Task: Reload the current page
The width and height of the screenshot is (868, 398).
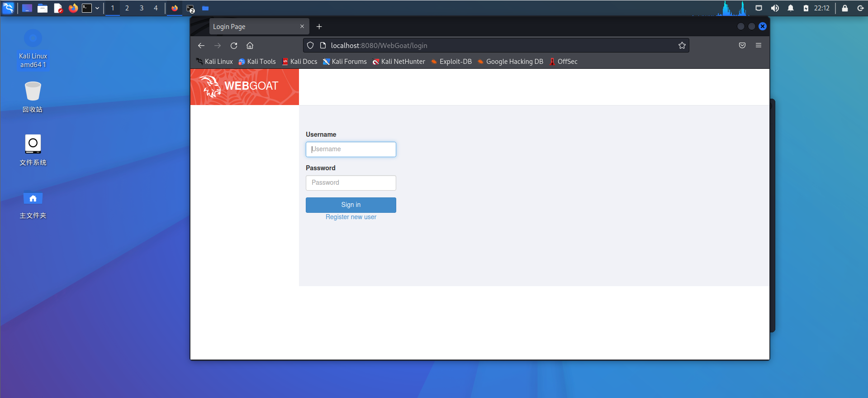Action: click(234, 45)
